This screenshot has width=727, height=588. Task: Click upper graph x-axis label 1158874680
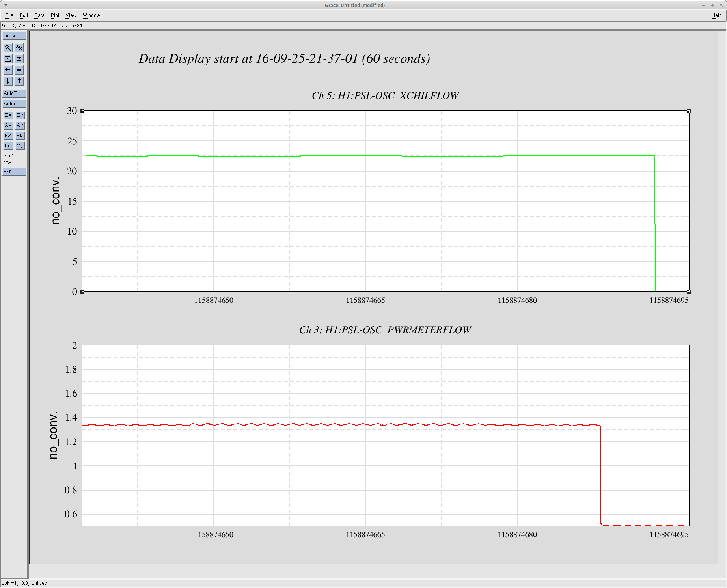coord(517,301)
